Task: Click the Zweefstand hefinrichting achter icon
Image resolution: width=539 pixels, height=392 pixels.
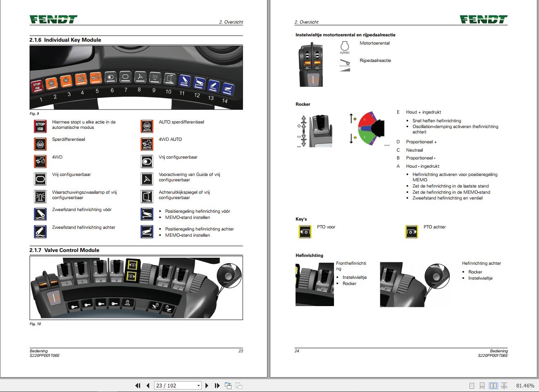Action: click(40, 232)
